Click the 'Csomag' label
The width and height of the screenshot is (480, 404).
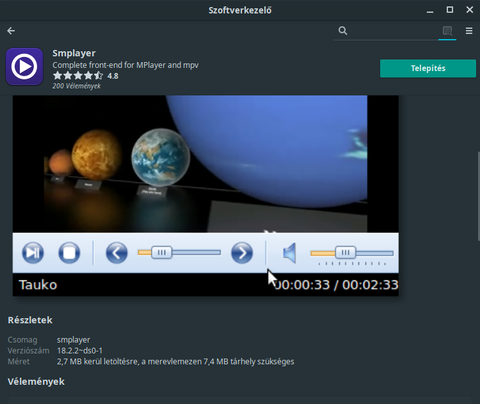[22, 340]
